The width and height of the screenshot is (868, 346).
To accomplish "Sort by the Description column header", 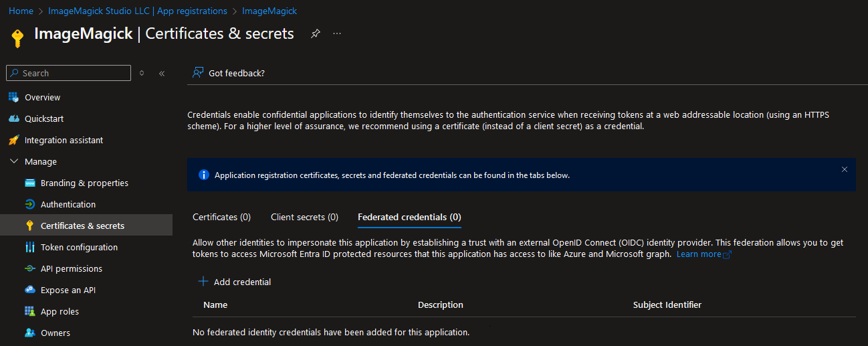I will coord(441,305).
